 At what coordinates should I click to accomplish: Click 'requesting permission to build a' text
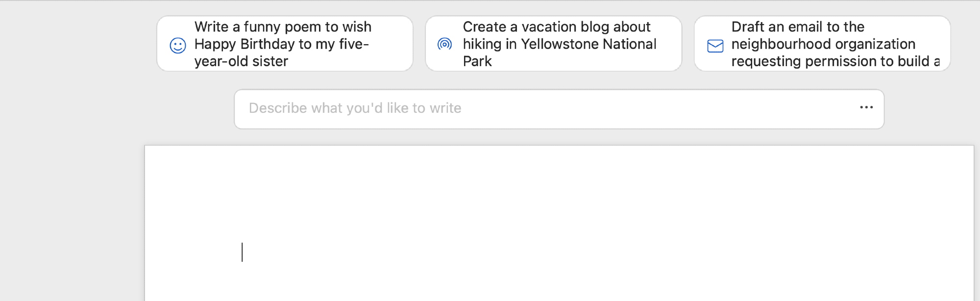[835, 61]
